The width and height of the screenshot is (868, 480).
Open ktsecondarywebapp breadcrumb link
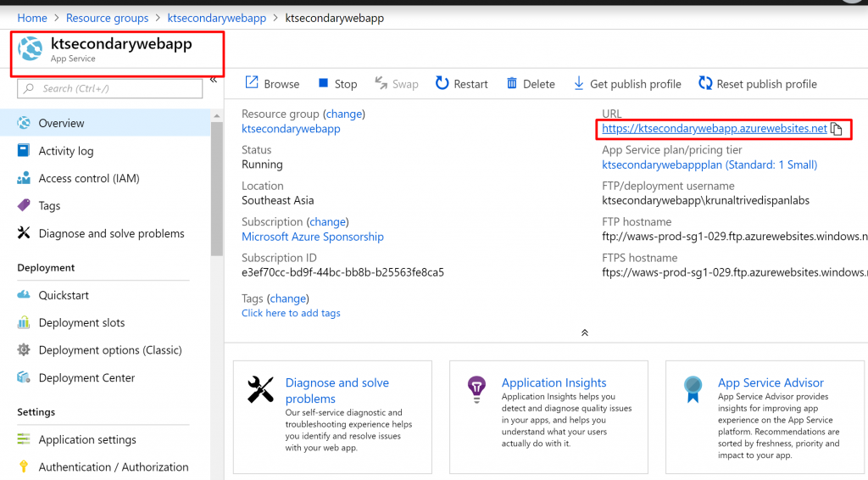pos(216,18)
